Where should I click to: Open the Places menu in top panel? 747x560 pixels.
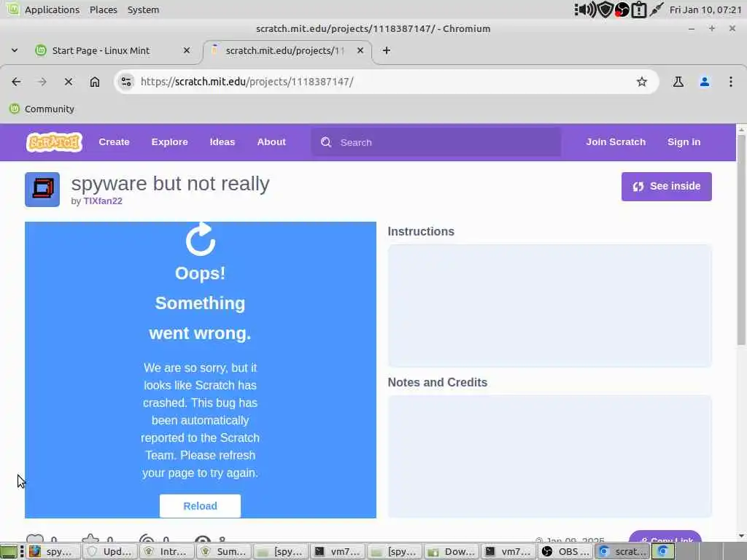click(104, 9)
